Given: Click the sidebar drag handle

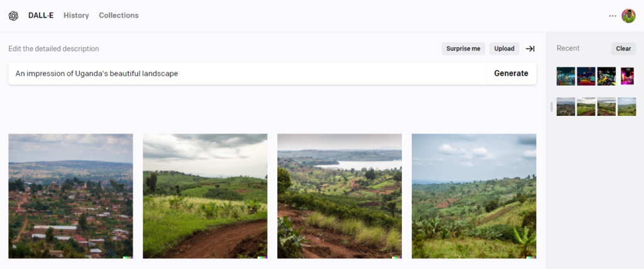Looking at the screenshot, I should click(x=551, y=107).
